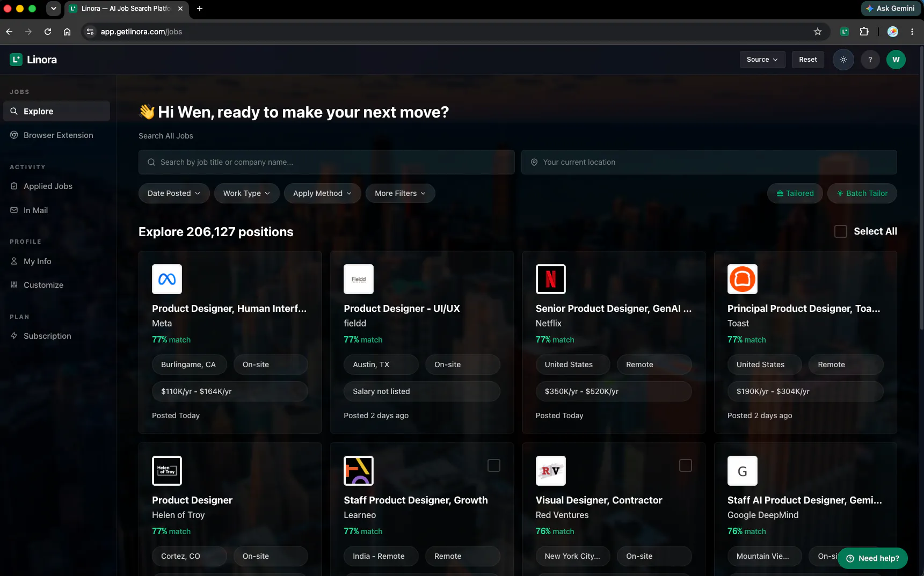Image resolution: width=924 pixels, height=576 pixels.
Task: Toggle the light/dark theme sun icon
Action: click(x=843, y=60)
